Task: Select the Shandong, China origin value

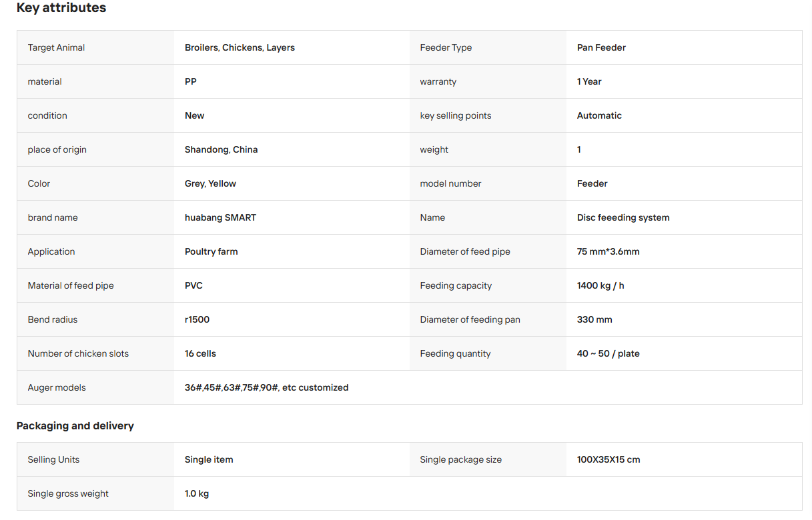Action: pyautogui.click(x=221, y=149)
